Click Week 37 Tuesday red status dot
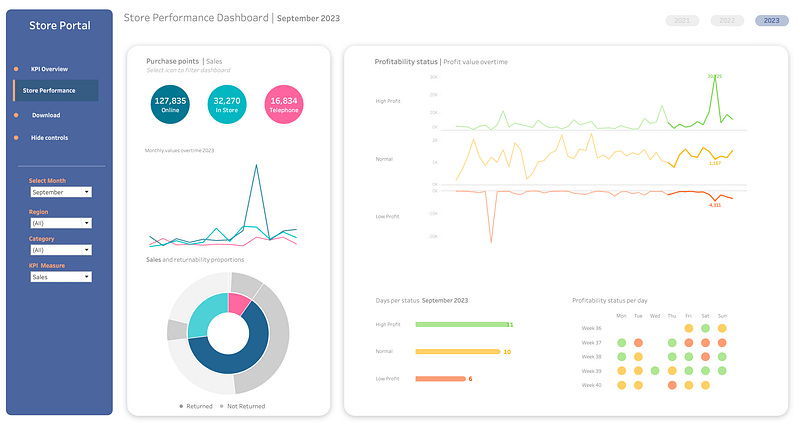Screen dimensions: 800x430 pyautogui.click(x=638, y=342)
